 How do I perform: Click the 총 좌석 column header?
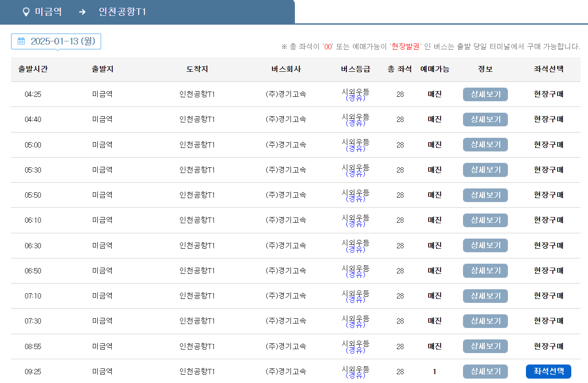399,69
